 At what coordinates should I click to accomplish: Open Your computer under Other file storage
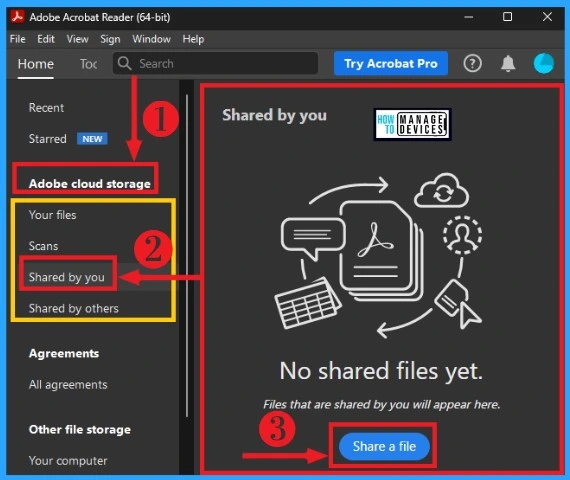coord(68,461)
